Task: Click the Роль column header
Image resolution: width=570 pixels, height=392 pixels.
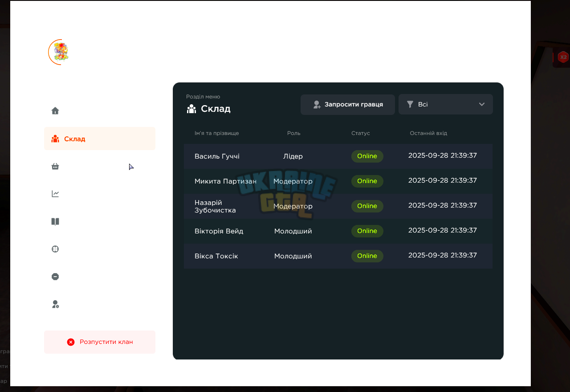Action: (294, 133)
